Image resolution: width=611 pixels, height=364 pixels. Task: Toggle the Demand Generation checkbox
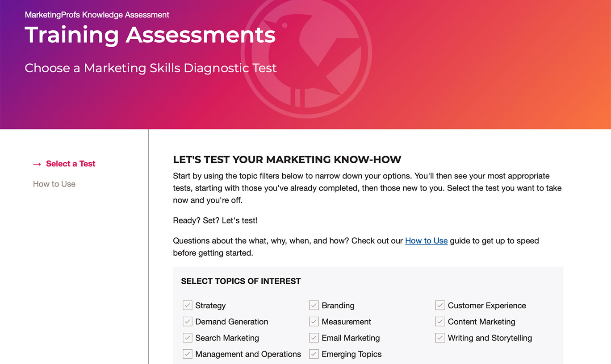point(187,322)
